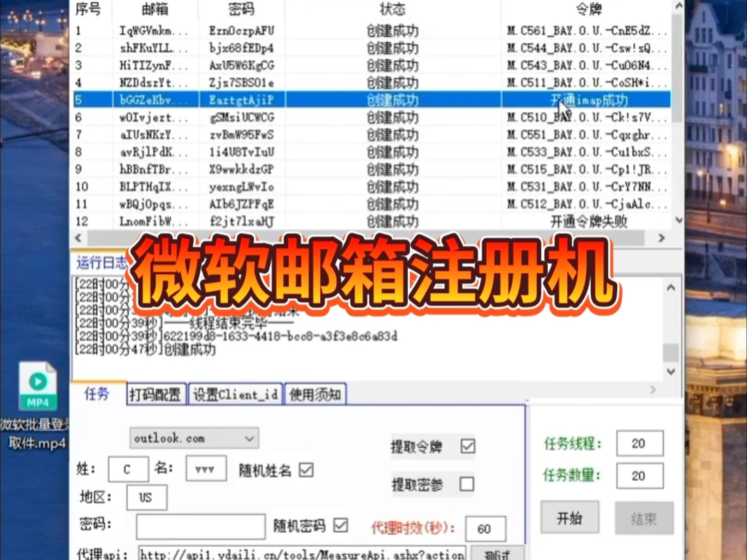The height and width of the screenshot is (560, 747).
Task: Select row with email wBQjOpqs...
Action: pos(372,204)
